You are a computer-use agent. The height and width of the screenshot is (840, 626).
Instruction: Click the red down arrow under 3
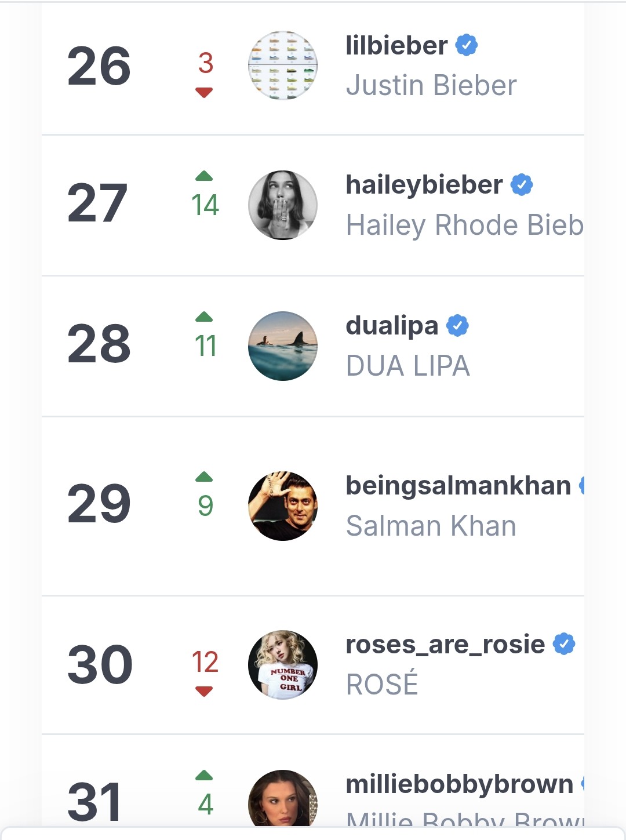(x=204, y=92)
